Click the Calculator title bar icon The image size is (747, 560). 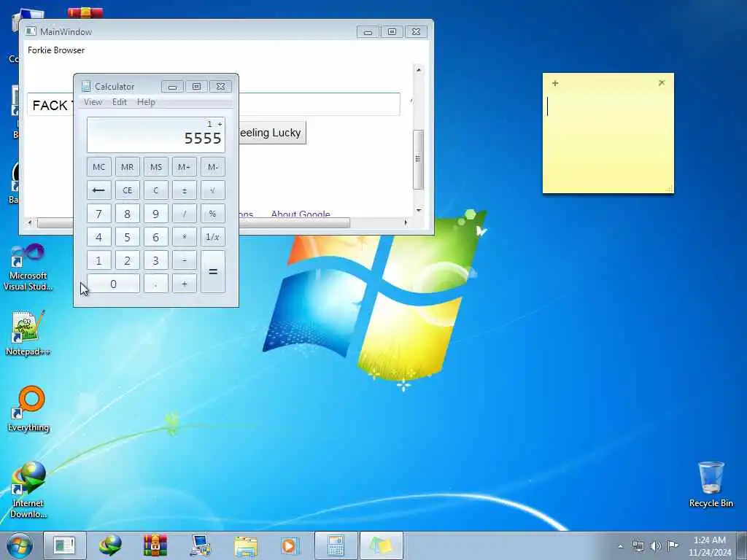pos(86,86)
